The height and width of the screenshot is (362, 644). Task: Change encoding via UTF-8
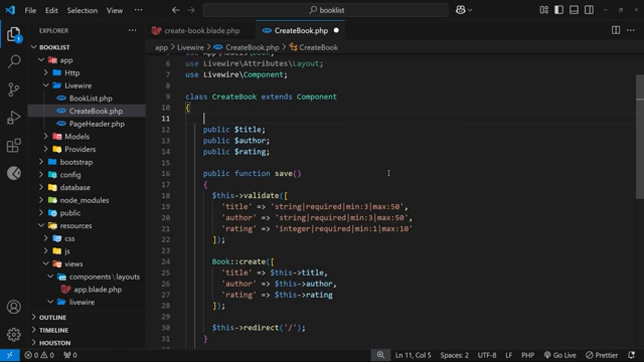(x=487, y=355)
